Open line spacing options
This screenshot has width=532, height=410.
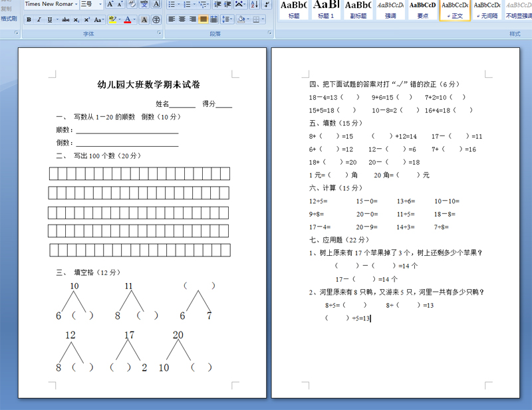click(226, 20)
